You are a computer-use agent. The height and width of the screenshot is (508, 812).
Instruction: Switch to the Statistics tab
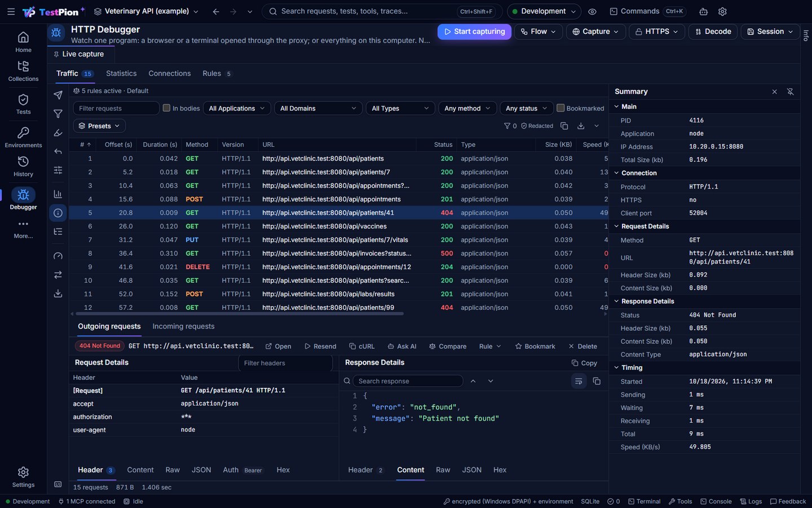point(121,73)
